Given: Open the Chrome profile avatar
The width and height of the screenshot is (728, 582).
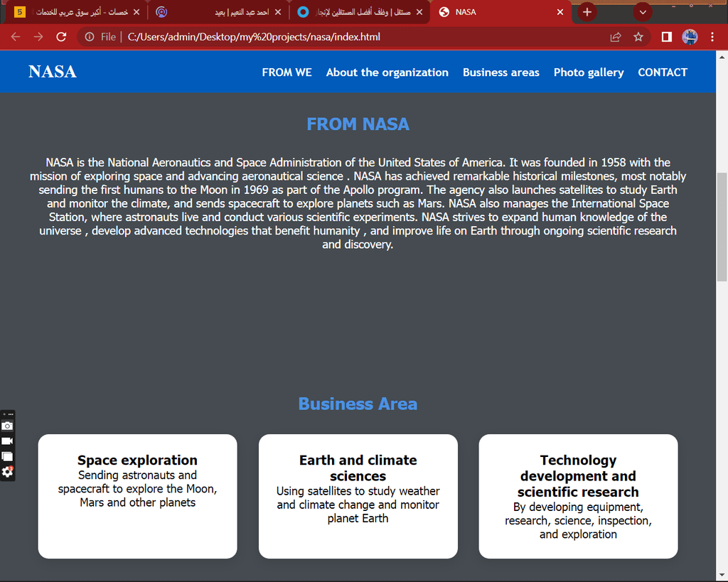Looking at the screenshot, I should click(690, 37).
